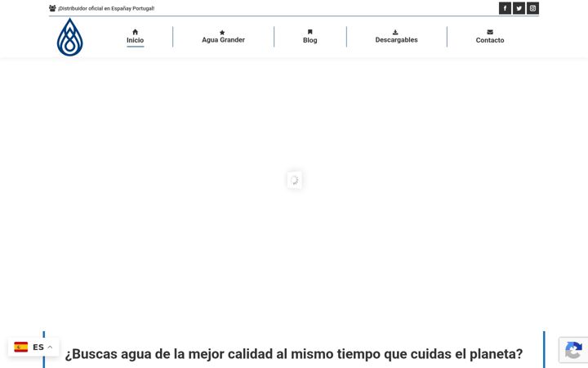Open the Facebook social link
The image size is (588, 368).
coord(505,8)
